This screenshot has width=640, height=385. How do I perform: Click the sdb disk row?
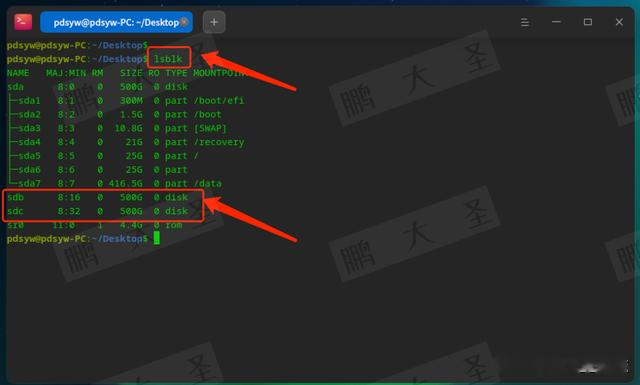(x=98, y=198)
